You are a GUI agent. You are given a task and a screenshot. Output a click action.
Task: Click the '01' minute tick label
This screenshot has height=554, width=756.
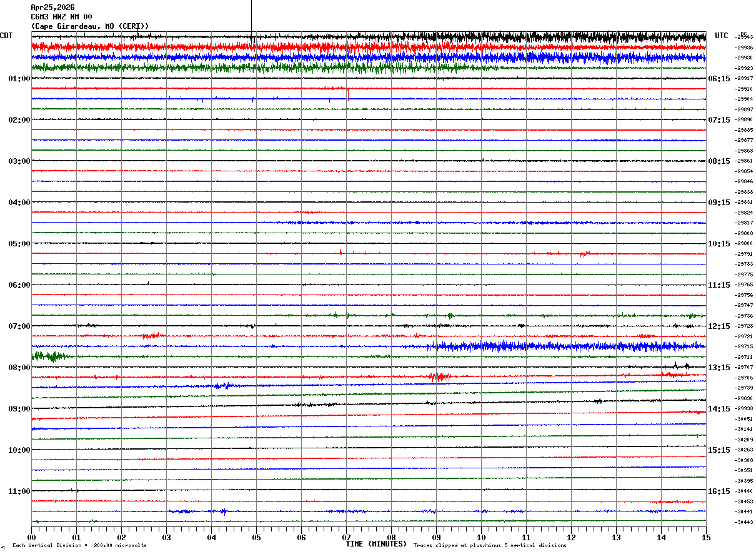pyautogui.click(x=76, y=537)
